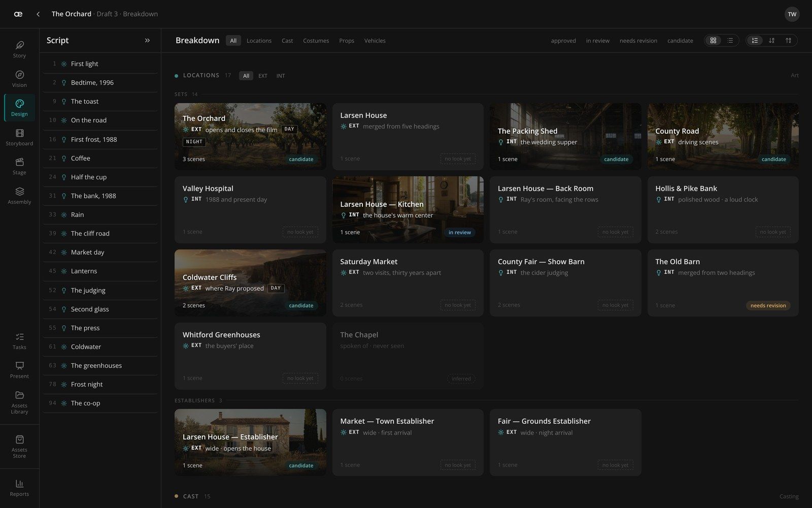Collapse the Script panel with double chevron
The width and height of the screenshot is (812, 508).
click(147, 41)
